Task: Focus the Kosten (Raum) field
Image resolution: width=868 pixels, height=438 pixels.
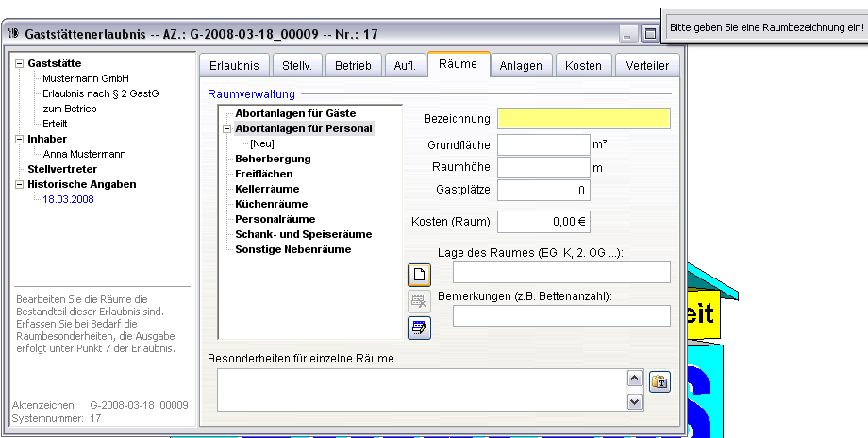Action: point(542,222)
